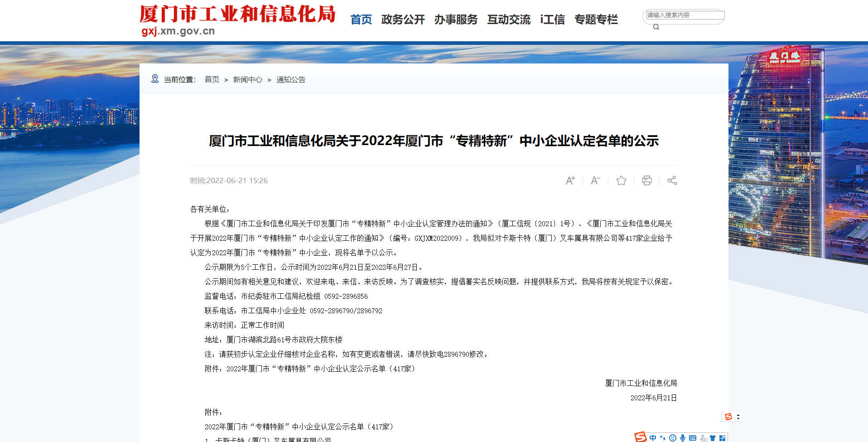Viewport: 868px width, 442px height.
Task: Open Sogou emoji smiley panel
Action: tap(673, 438)
